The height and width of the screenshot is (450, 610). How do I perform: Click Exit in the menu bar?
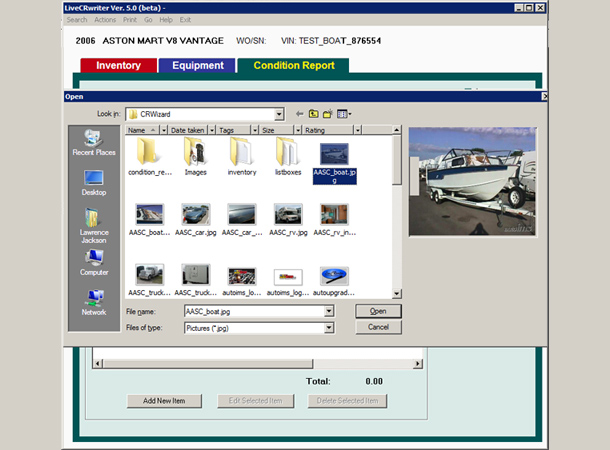[x=185, y=20]
